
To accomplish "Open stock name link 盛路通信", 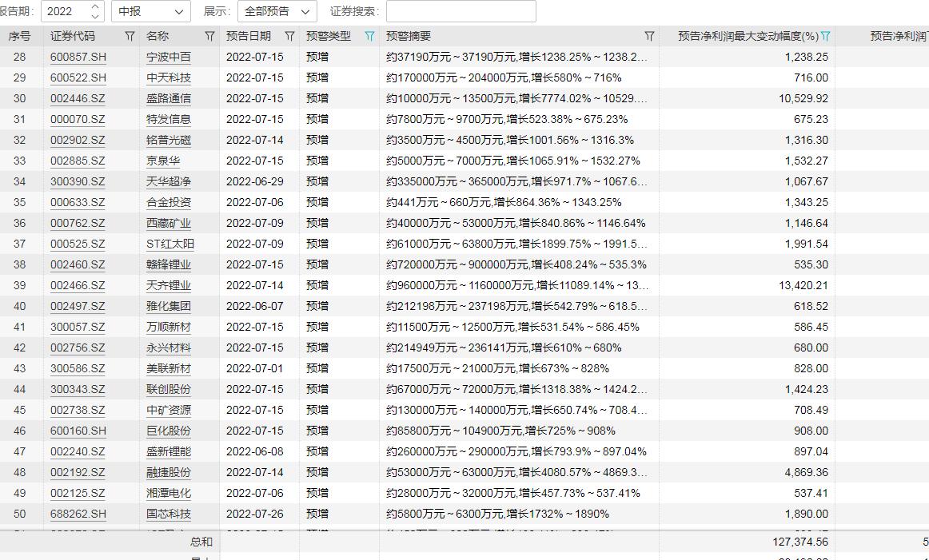I will point(169,98).
